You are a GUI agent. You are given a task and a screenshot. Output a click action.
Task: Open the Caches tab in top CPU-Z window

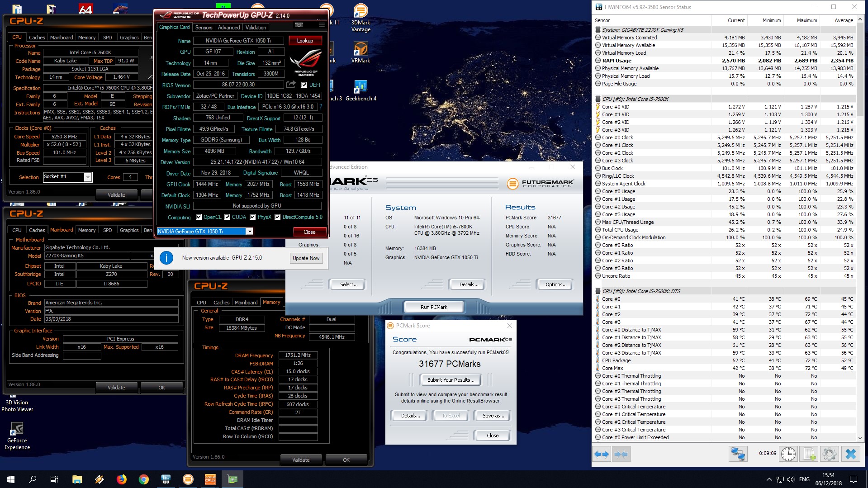coord(37,38)
